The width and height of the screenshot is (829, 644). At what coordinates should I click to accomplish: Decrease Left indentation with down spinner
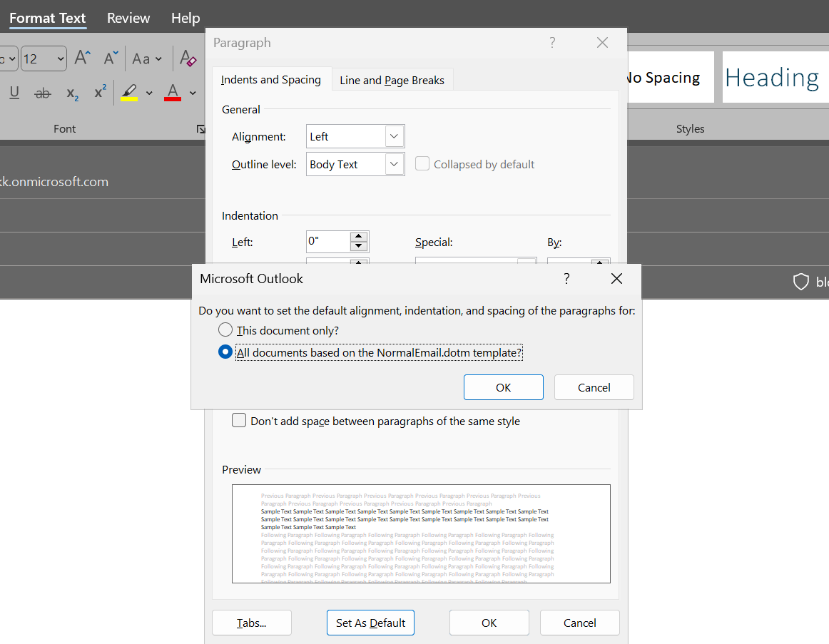click(358, 245)
